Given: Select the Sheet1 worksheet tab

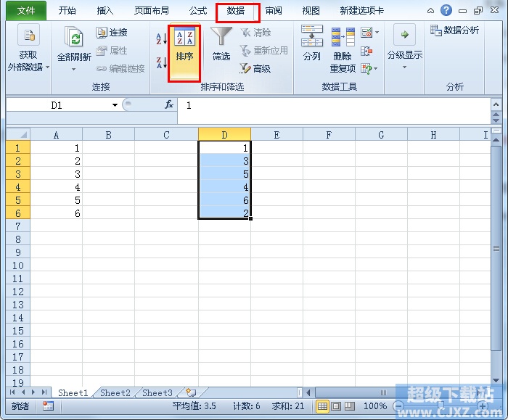Looking at the screenshot, I should 73,393.
